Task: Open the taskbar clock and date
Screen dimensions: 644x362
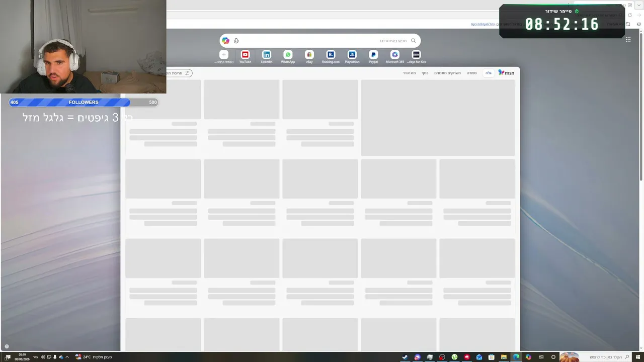Action: (22, 357)
